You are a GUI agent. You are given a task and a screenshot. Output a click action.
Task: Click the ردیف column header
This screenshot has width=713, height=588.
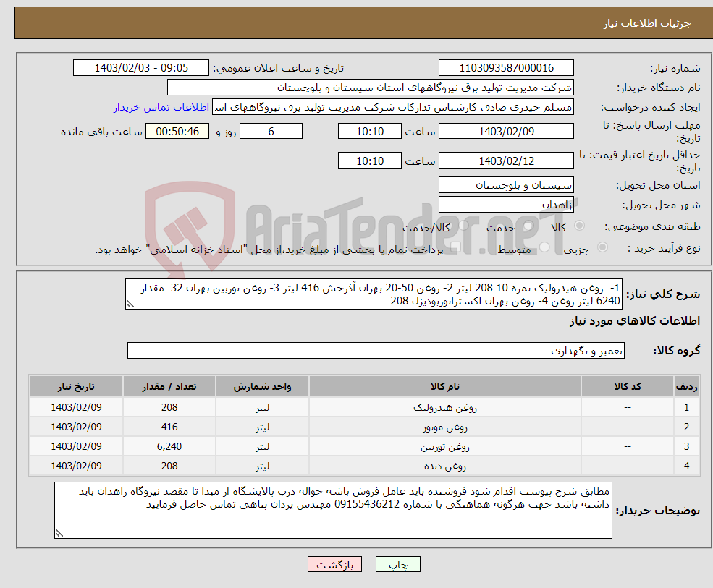click(x=686, y=387)
